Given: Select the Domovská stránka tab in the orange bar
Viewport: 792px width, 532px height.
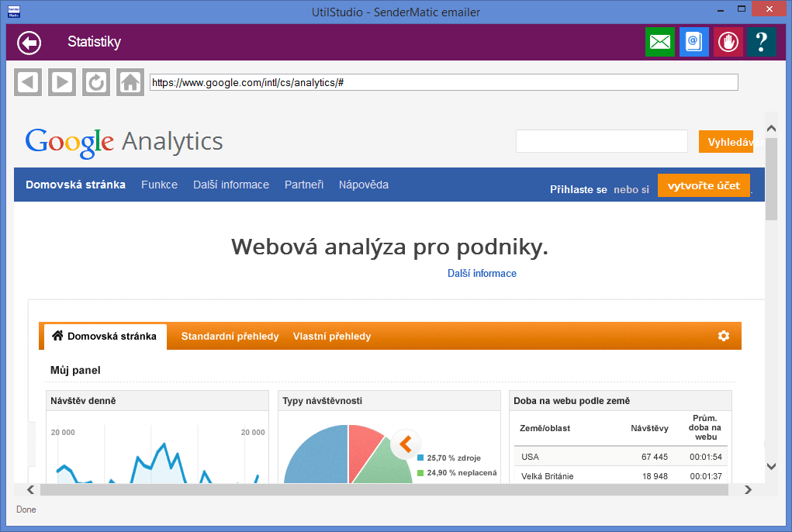Looking at the screenshot, I should click(105, 336).
